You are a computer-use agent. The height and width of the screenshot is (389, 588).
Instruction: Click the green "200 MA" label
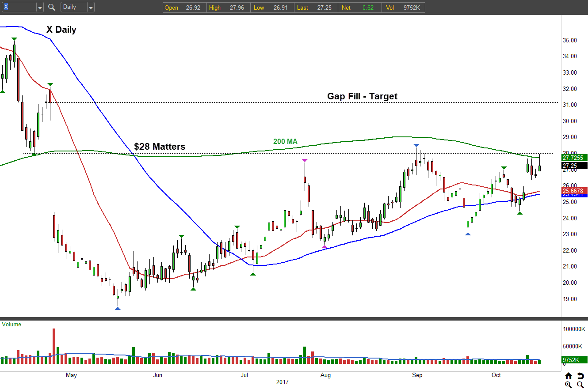285,141
